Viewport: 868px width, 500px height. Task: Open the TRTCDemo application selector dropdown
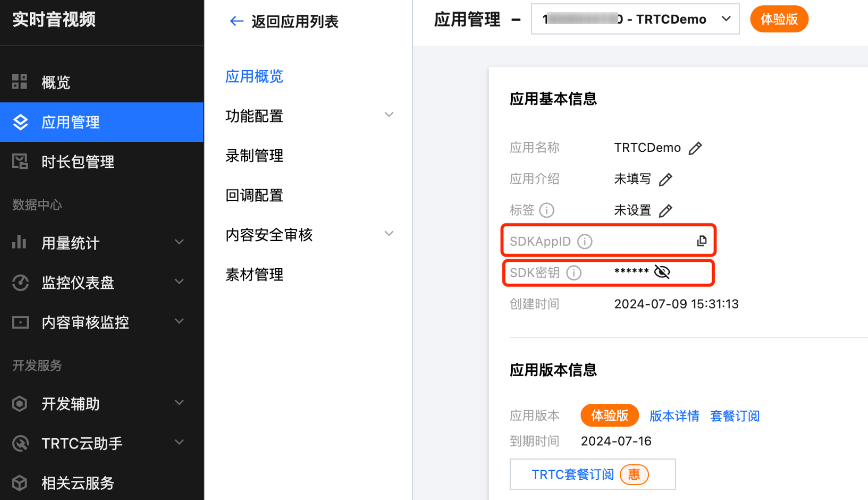click(635, 19)
